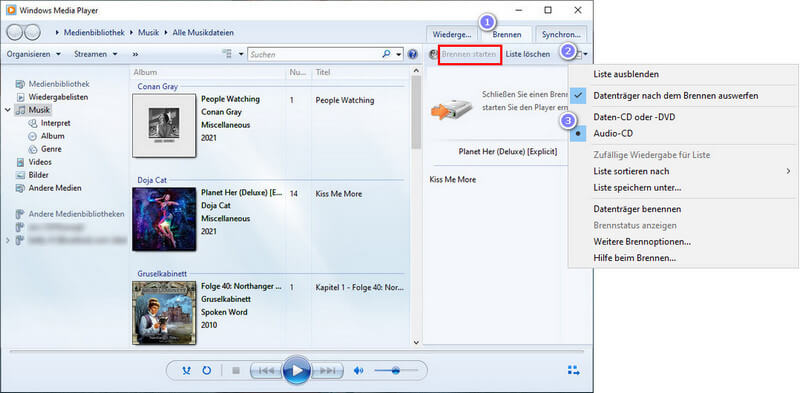The image size is (800, 393).
Task: Switch to the Synchronisieren tab
Action: 561,35
